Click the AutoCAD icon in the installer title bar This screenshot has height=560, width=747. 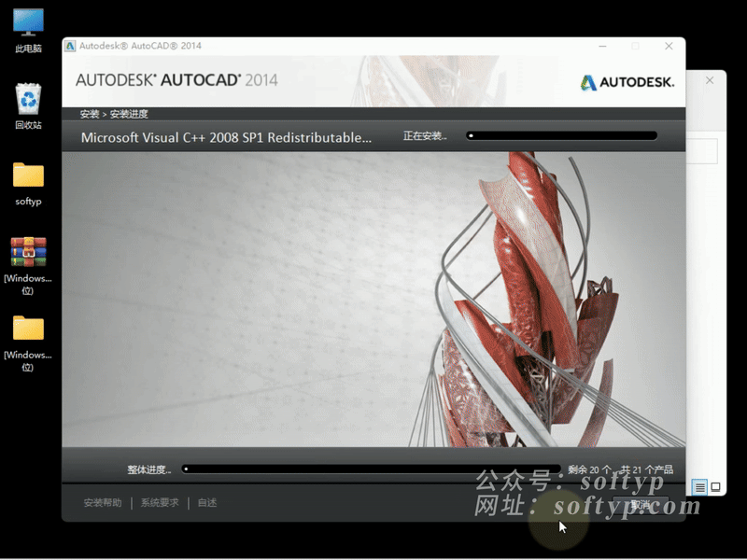coord(70,46)
